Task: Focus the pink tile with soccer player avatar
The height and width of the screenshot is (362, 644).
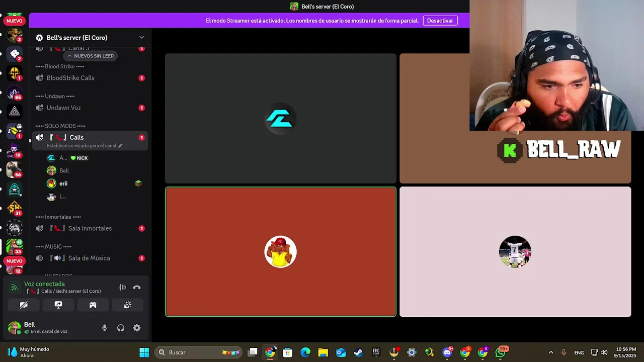Action: (x=515, y=252)
